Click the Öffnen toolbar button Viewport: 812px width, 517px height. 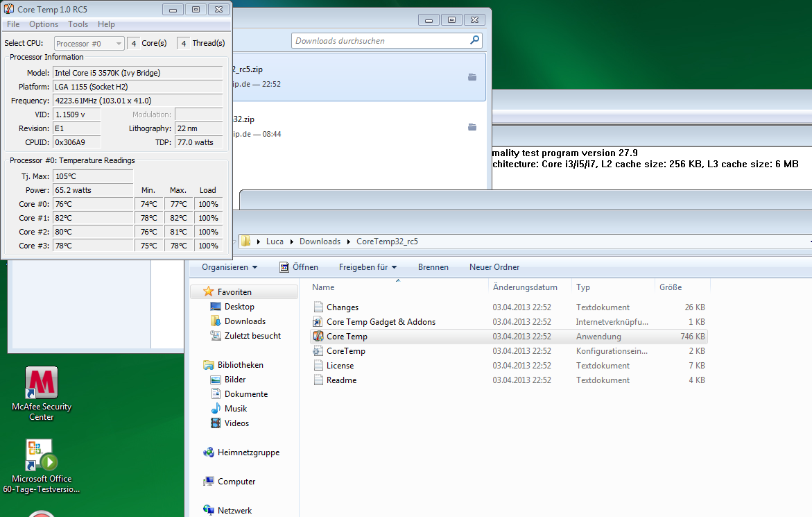299,266
